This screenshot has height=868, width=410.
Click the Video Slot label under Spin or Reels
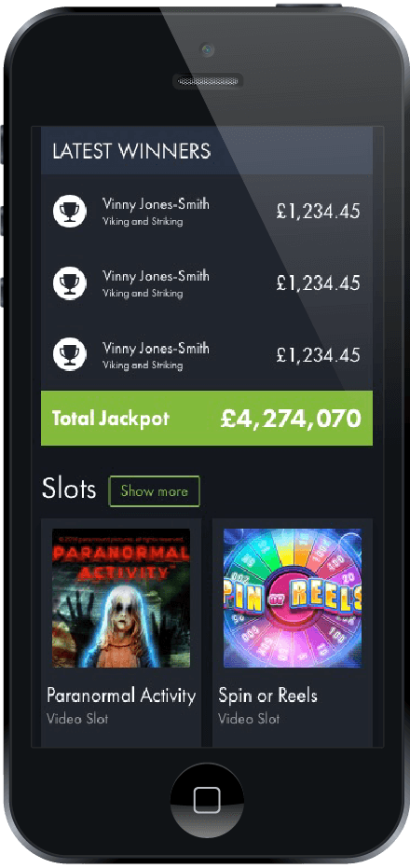click(x=249, y=719)
